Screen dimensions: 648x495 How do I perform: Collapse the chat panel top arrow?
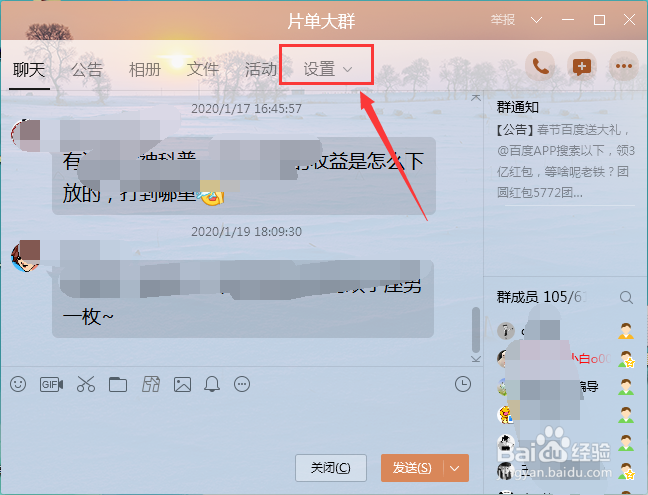[x=476, y=98]
